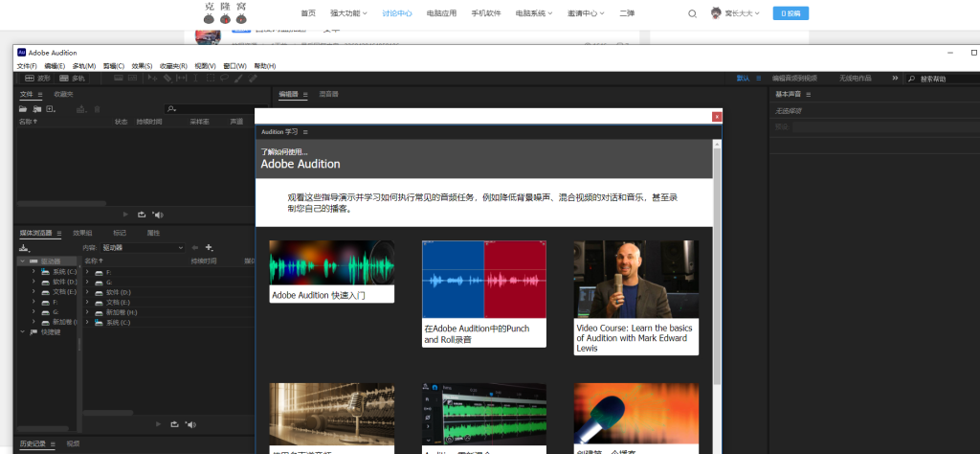980x454 pixels.
Task: Open 编辑器 panel menu icon
Action: pos(305,95)
